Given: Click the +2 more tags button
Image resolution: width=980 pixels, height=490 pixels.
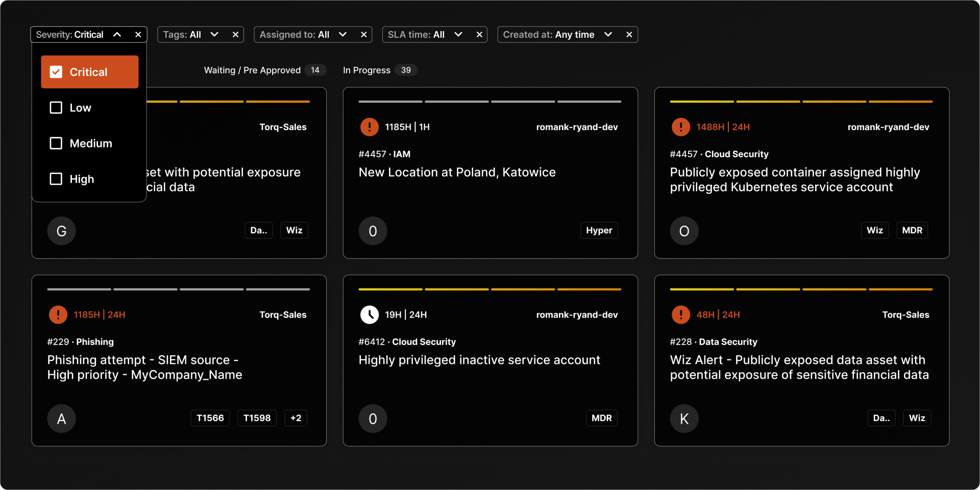Looking at the screenshot, I should (296, 418).
